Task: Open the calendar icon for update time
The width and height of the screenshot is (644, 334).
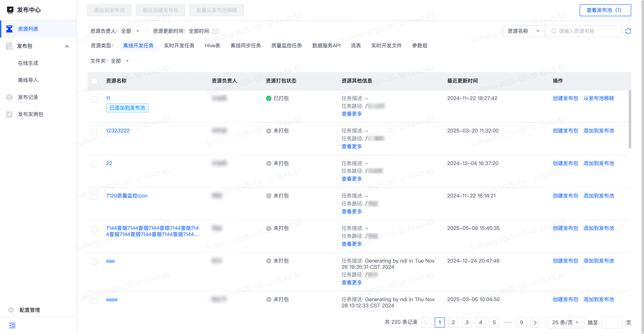Action: pos(215,31)
